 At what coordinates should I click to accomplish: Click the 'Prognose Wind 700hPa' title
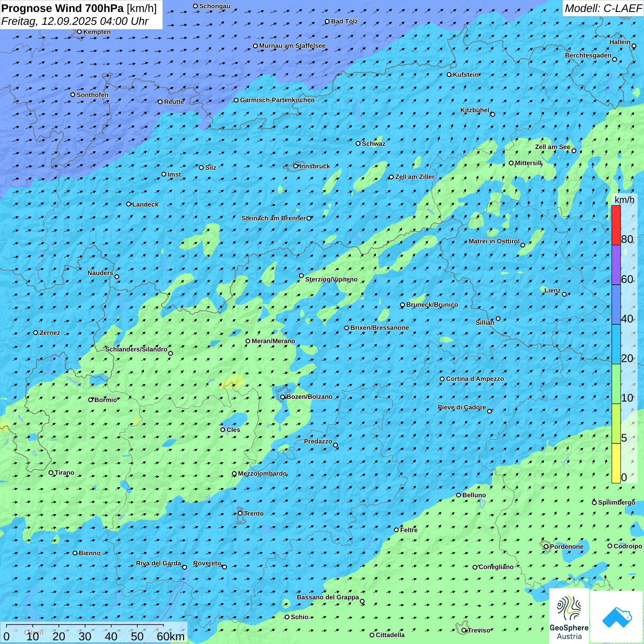coord(63,8)
